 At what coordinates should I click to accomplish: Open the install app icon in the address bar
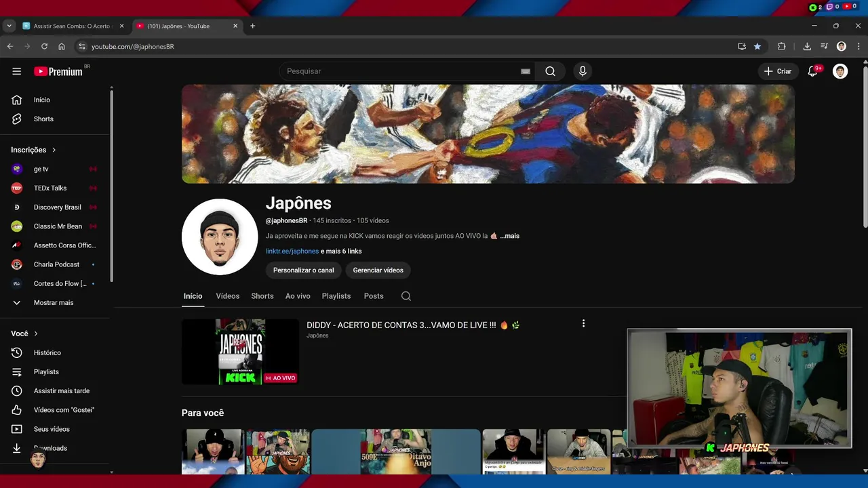742,46
